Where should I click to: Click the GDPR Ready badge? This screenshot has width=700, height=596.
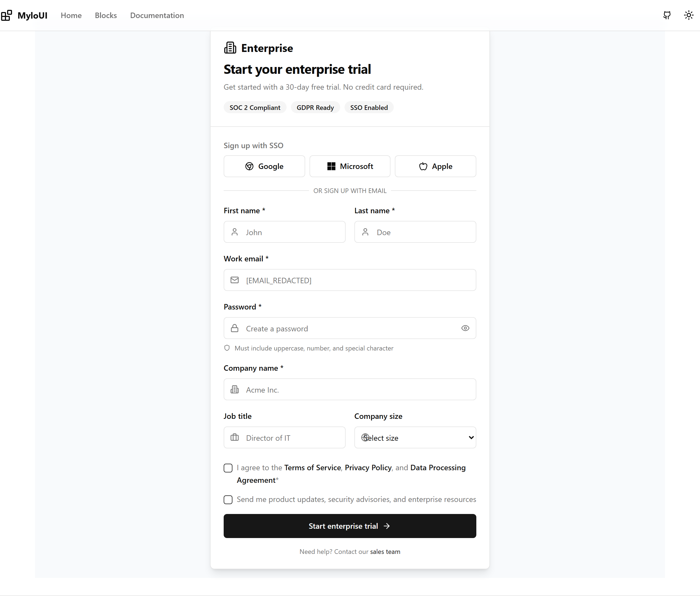315,107
